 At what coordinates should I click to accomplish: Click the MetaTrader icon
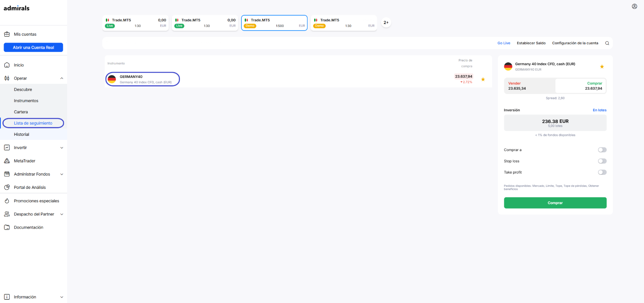tap(7, 161)
